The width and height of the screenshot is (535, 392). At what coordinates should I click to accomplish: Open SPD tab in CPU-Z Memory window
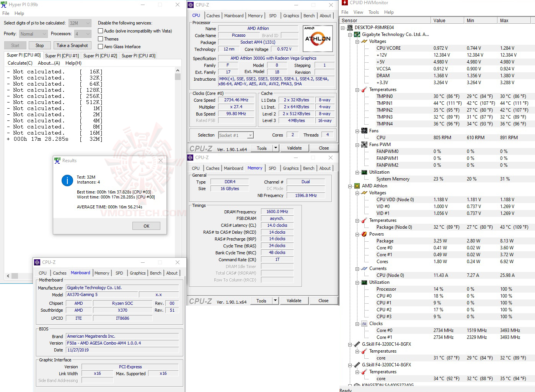point(272,168)
